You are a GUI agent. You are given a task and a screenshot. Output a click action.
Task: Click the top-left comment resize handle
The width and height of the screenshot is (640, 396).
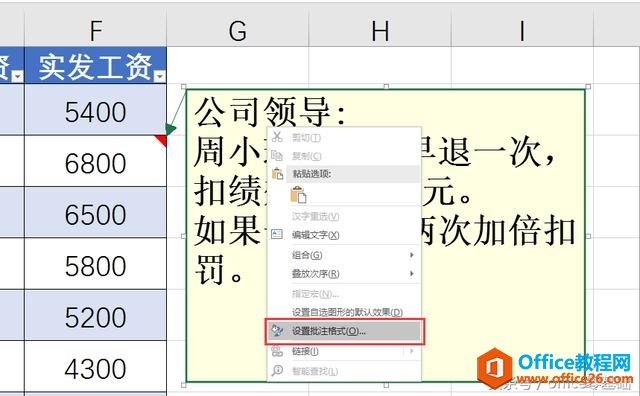coord(184,87)
